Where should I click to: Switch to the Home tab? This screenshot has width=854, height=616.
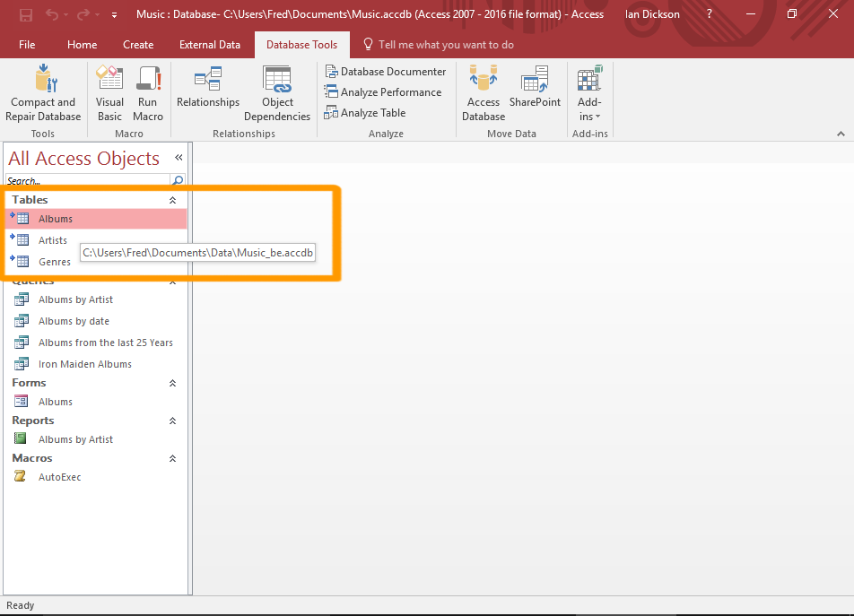83,45
